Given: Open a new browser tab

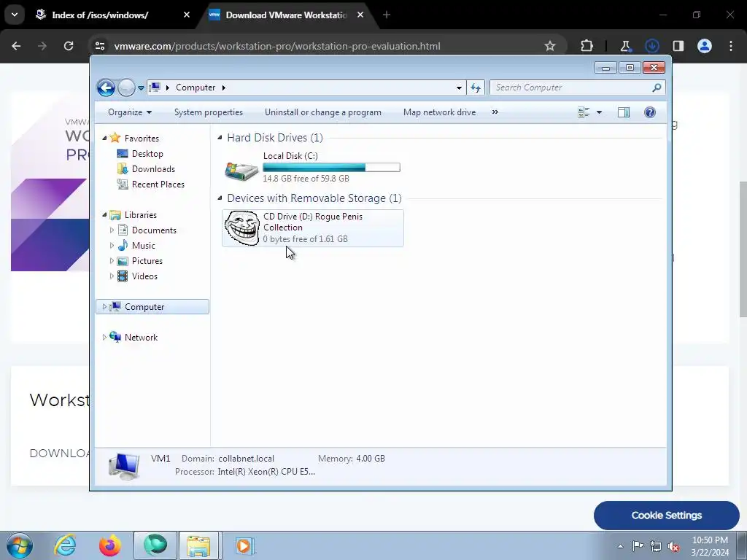Looking at the screenshot, I should point(387,15).
